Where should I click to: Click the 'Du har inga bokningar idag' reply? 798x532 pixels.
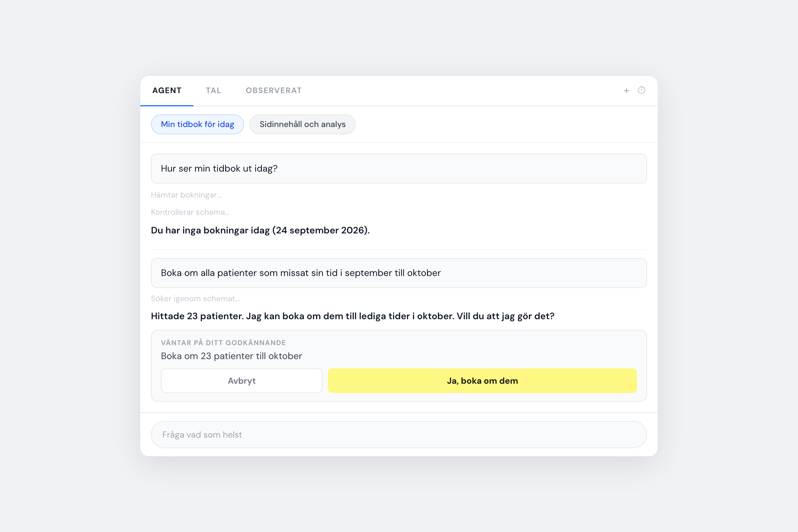point(260,230)
